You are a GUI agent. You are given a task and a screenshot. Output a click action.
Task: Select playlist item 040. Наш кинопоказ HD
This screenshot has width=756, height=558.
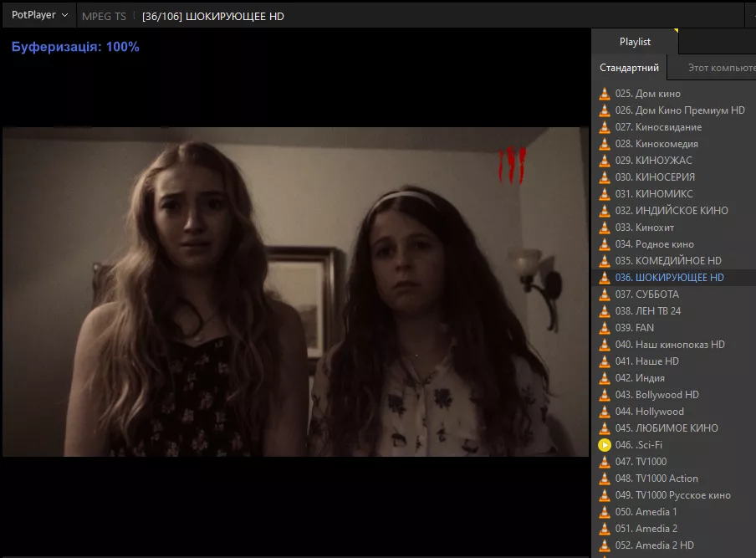pos(674,345)
